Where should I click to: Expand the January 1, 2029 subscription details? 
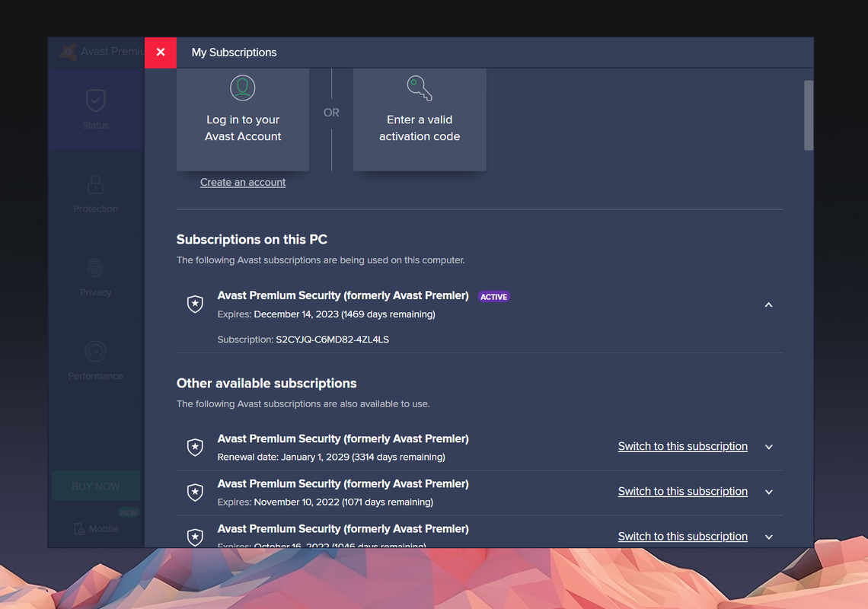pyautogui.click(x=768, y=447)
